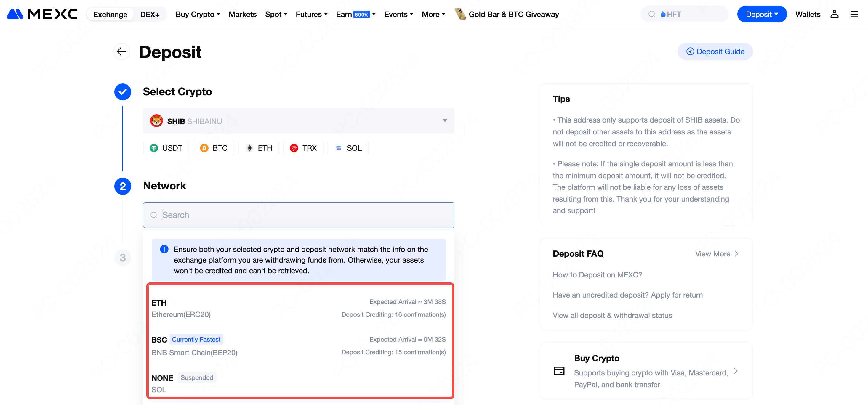
Task: Switch to DEX+ mode toggle
Action: pyautogui.click(x=150, y=15)
